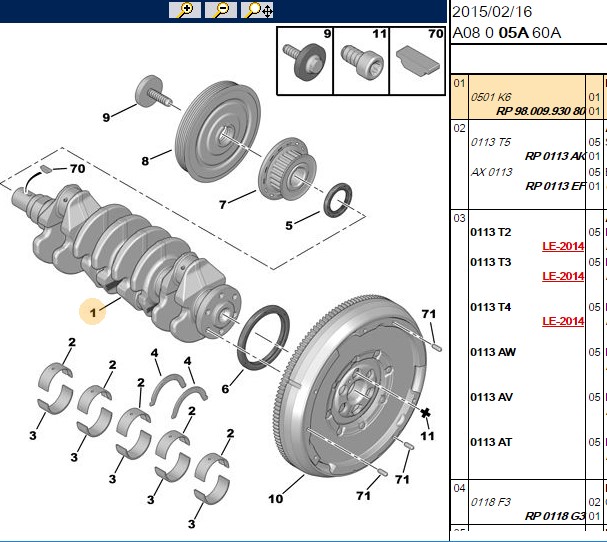Select part number 0113 T2

coord(490,232)
